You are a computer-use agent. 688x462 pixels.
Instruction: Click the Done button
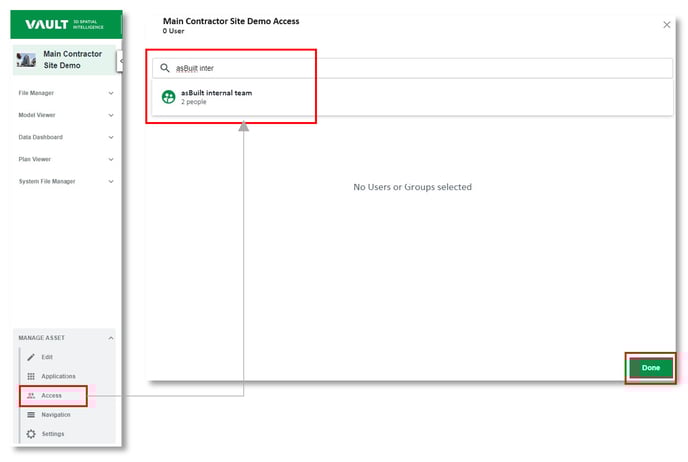coord(651,368)
